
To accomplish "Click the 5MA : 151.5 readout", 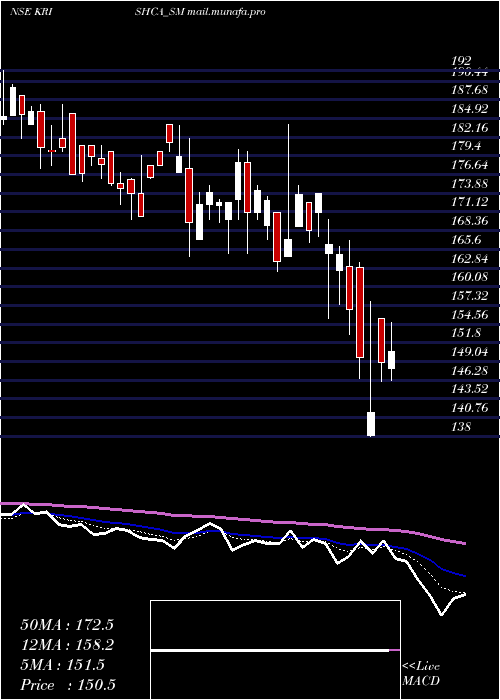I will coord(62,665).
